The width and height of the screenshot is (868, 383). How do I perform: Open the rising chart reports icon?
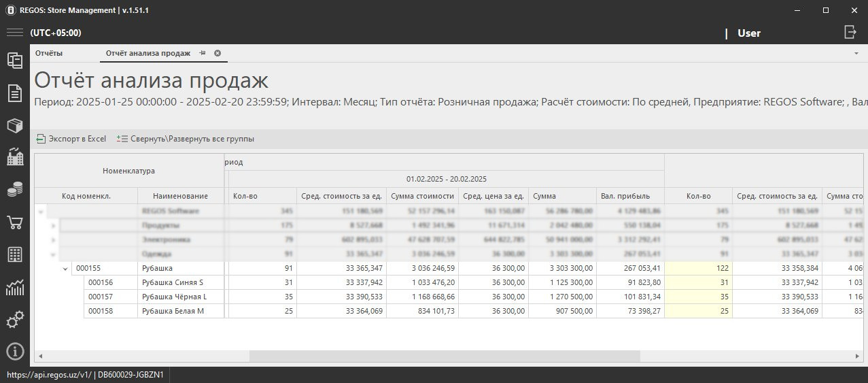coord(14,288)
